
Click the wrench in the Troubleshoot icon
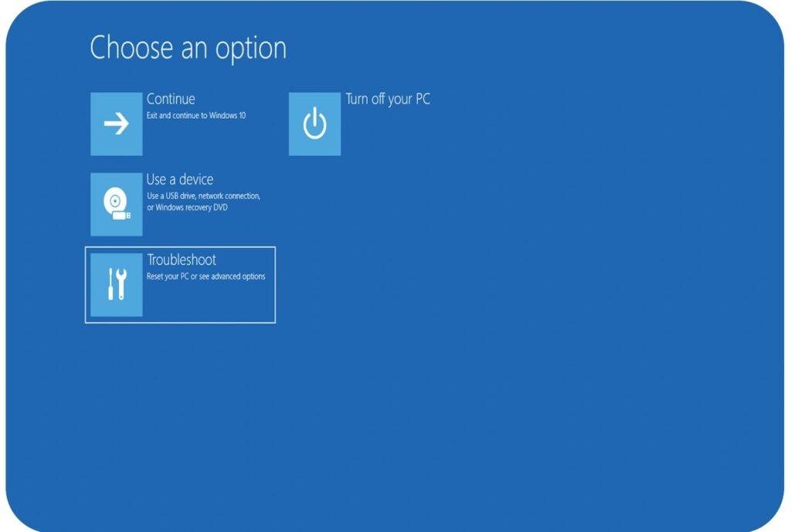(x=122, y=285)
